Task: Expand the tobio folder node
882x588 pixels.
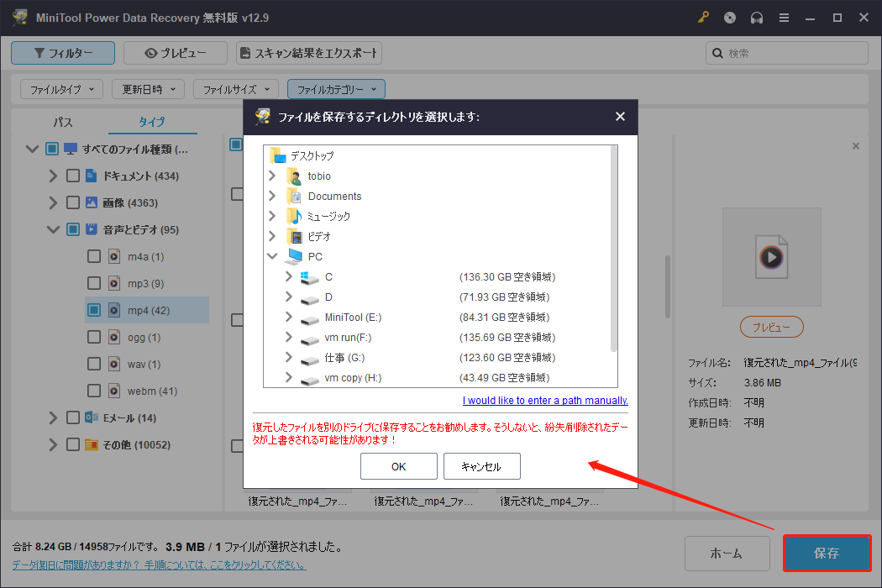Action: [272, 176]
